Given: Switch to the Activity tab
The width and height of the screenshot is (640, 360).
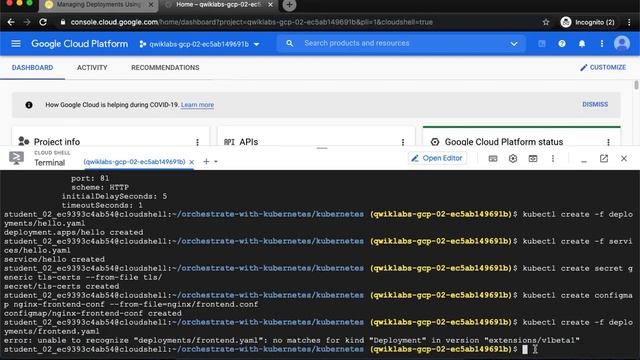Looking at the screenshot, I should 92,68.
